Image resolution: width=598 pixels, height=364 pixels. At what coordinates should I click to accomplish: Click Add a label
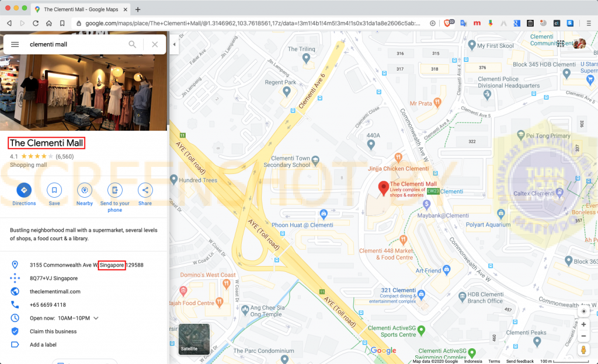(x=43, y=345)
